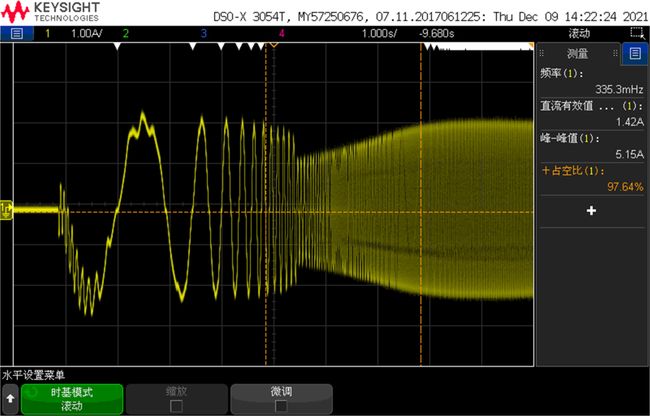
Task: Click the 水平设置菜单 menu title
Action: click(x=33, y=375)
